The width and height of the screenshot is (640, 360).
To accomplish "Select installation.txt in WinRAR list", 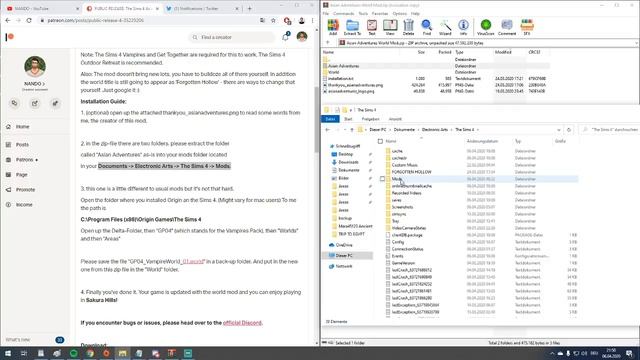I will tap(340, 78).
